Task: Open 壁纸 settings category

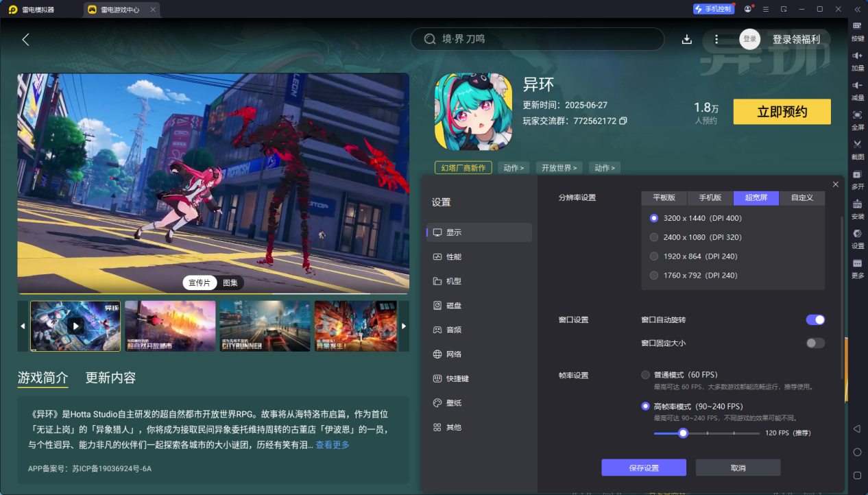Action: click(479, 403)
